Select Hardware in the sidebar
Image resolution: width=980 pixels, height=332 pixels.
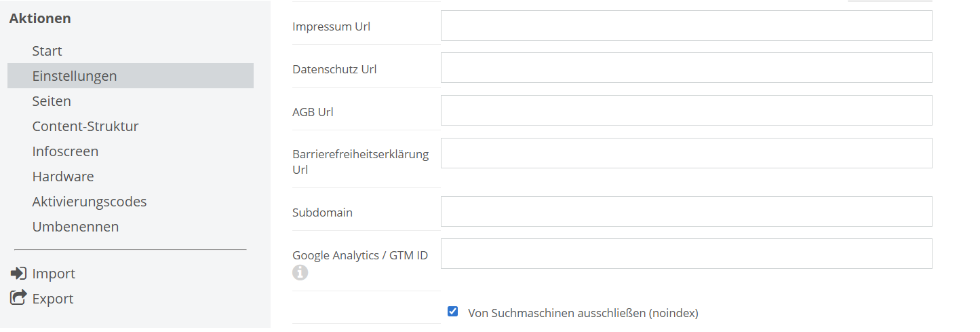tap(63, 177)
